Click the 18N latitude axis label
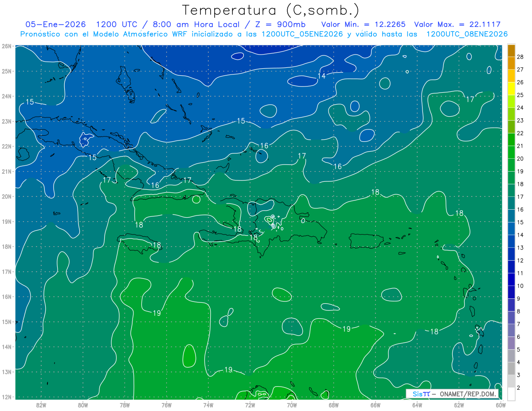 point(7,247)
